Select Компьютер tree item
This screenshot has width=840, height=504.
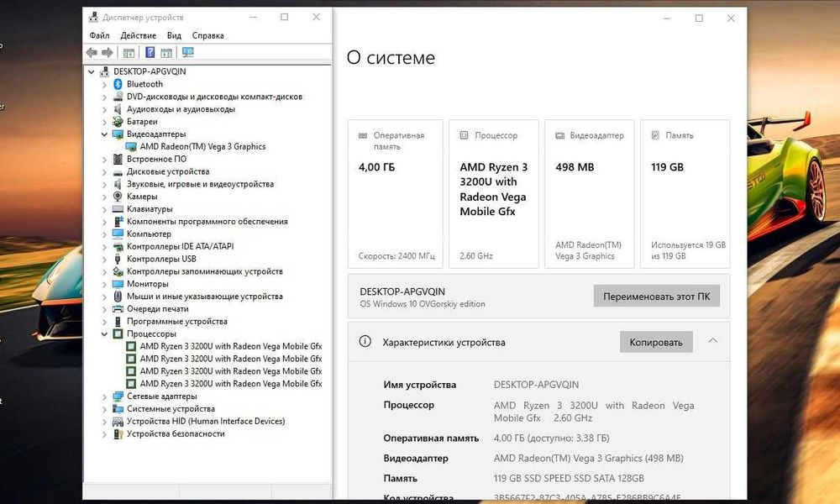pyautogui.click(x=149, y=234)
